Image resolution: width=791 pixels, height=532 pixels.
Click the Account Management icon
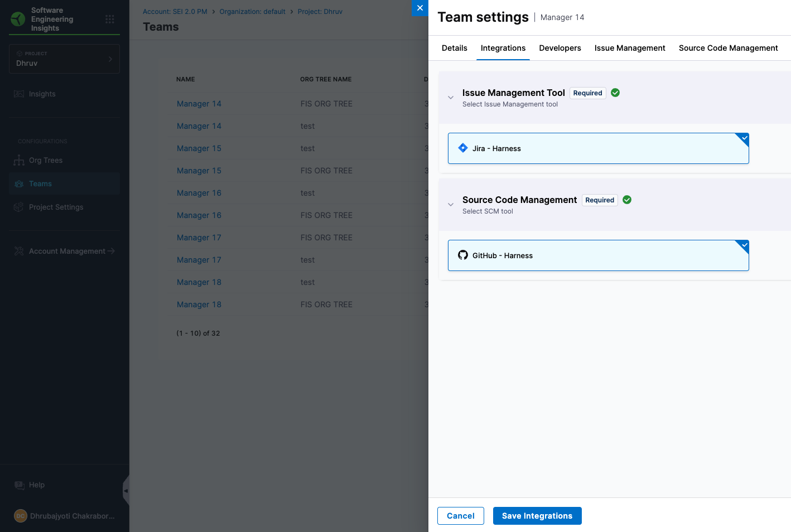point(19,252)
